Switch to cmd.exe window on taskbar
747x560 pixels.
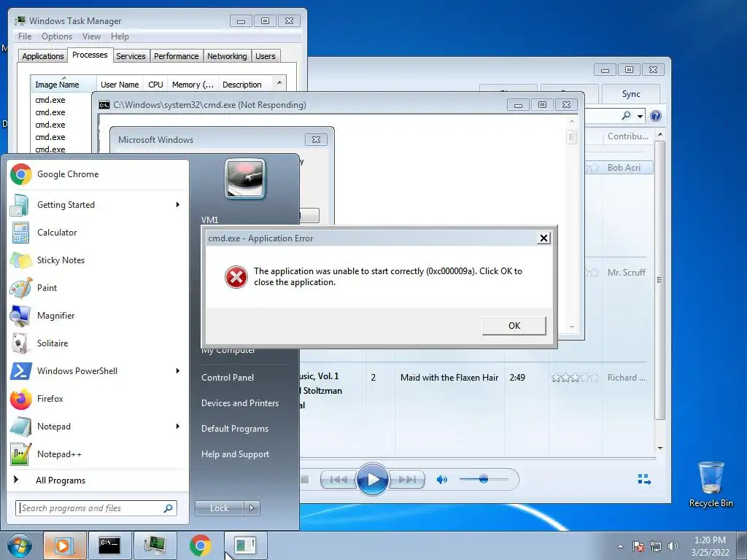click(109, 545)
